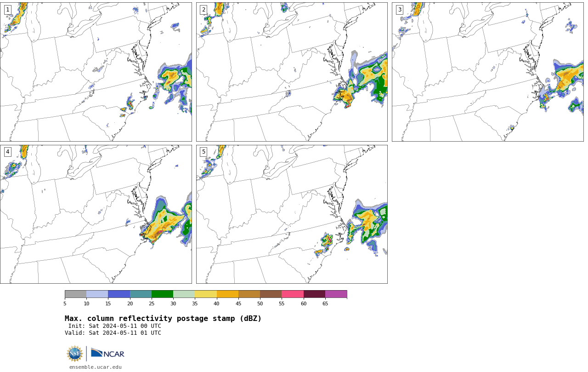Viewport: 588px width, 372px height.
Task: Click the maroon 60-65 dBZ swatch
Action: click(x=314, y=294)
